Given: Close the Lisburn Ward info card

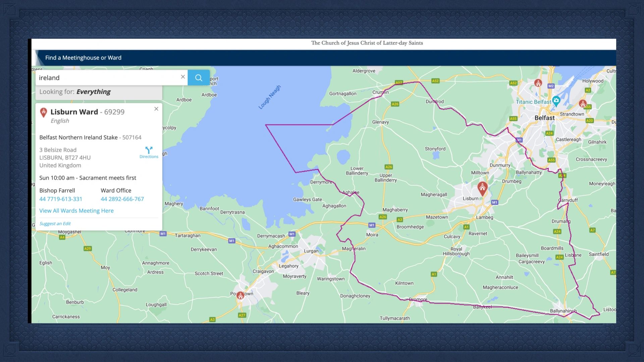Looking at the screenshot, I should (x=156, y=109).
